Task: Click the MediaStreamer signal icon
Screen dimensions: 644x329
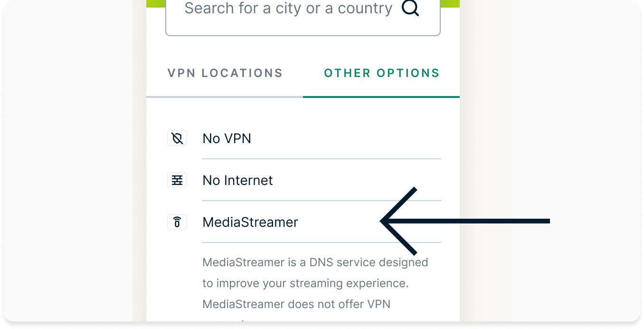Action: (x=177, y=222)
